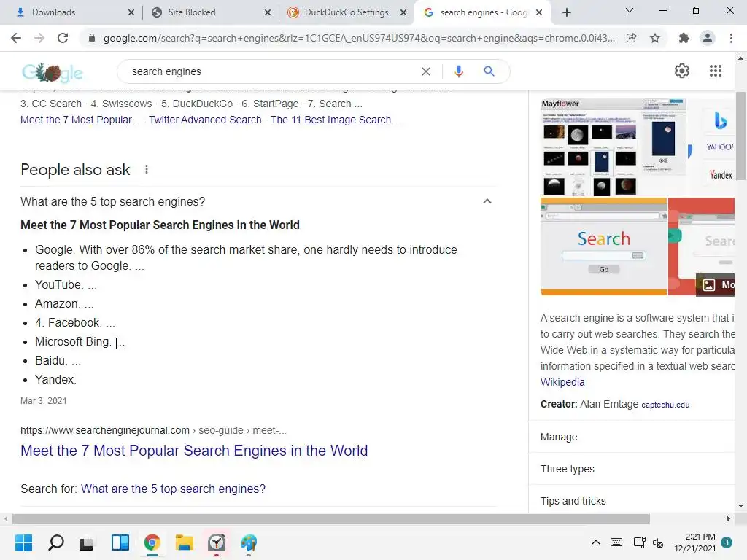Open the clock app on the taskbar
747x560 pixels.
pos(216,542)
